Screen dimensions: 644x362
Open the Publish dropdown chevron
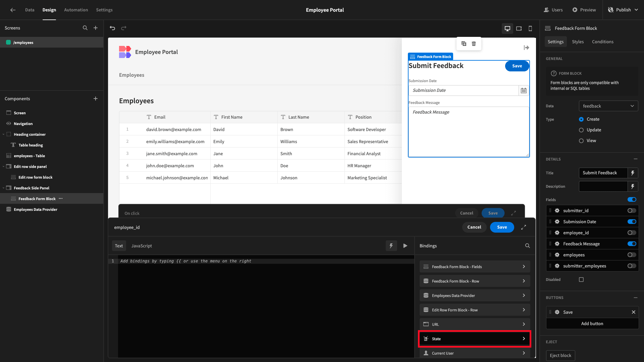tap(637, 10)
